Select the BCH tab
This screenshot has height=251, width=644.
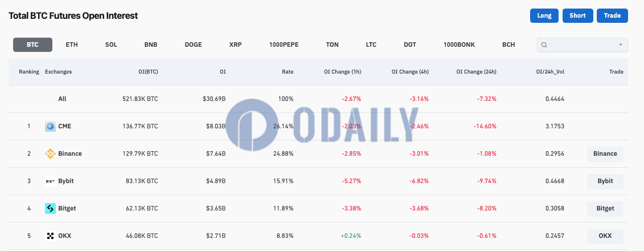pyautogui.click(x=508, y=45)
